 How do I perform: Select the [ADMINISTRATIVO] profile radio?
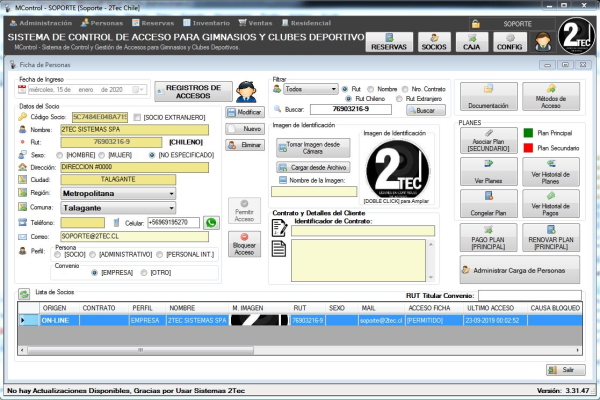(x=92, y=255)
